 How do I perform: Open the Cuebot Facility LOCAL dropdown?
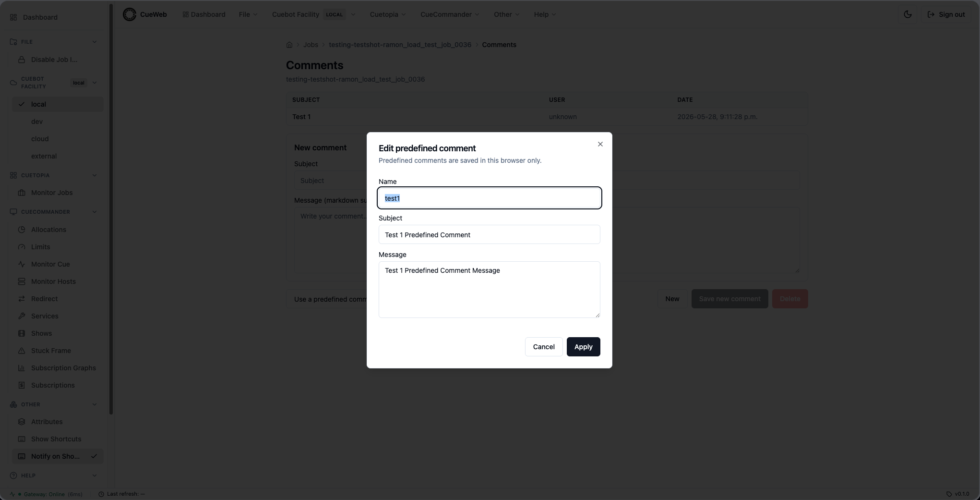[x=314, y=14]
